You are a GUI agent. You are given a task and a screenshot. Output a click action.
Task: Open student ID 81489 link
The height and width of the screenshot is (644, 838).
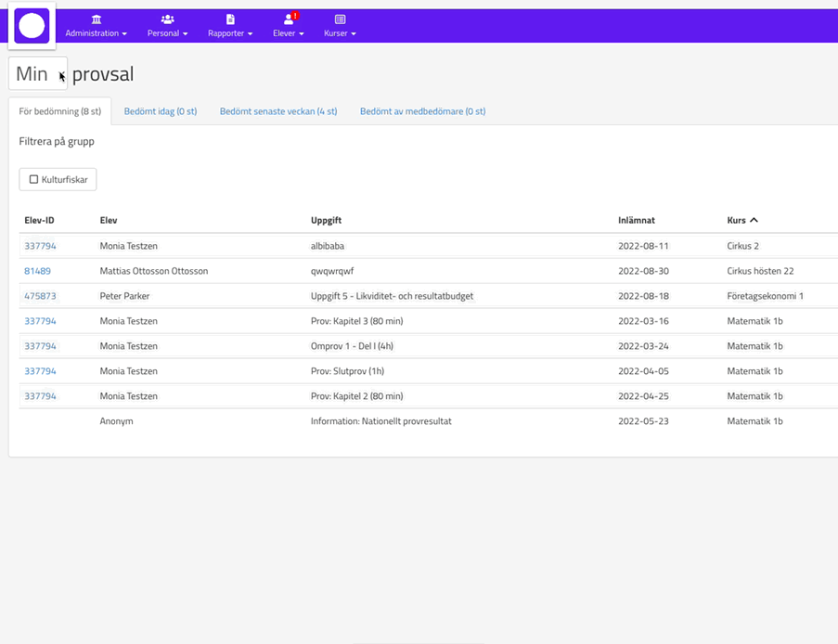pyautogui.click(x=37, y=271)
